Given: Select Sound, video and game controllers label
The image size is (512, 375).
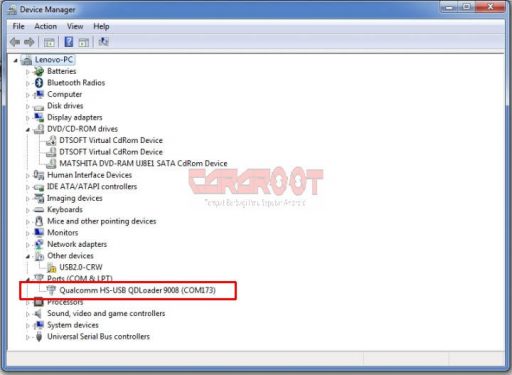Looking at the screenshot, I should pos(106,314).
